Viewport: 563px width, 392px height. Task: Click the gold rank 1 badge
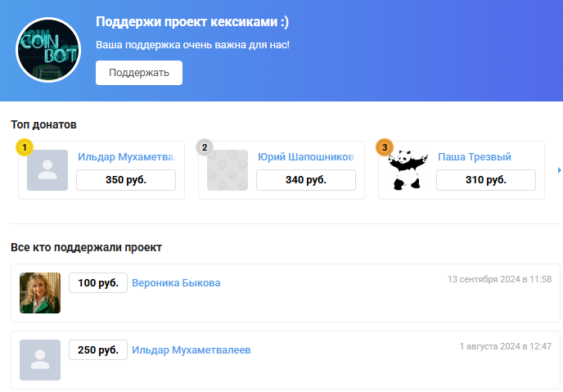[x=25, y=147]
